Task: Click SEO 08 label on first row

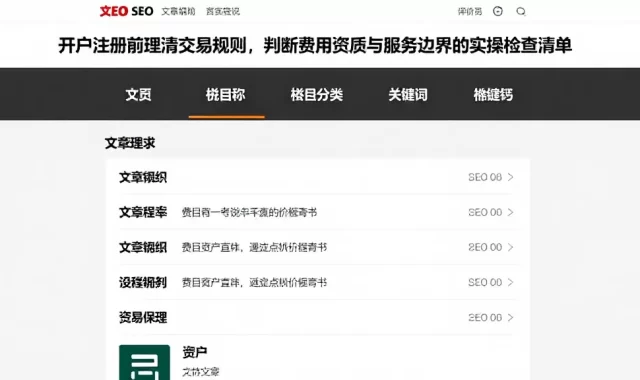Action: coord(485,177)
